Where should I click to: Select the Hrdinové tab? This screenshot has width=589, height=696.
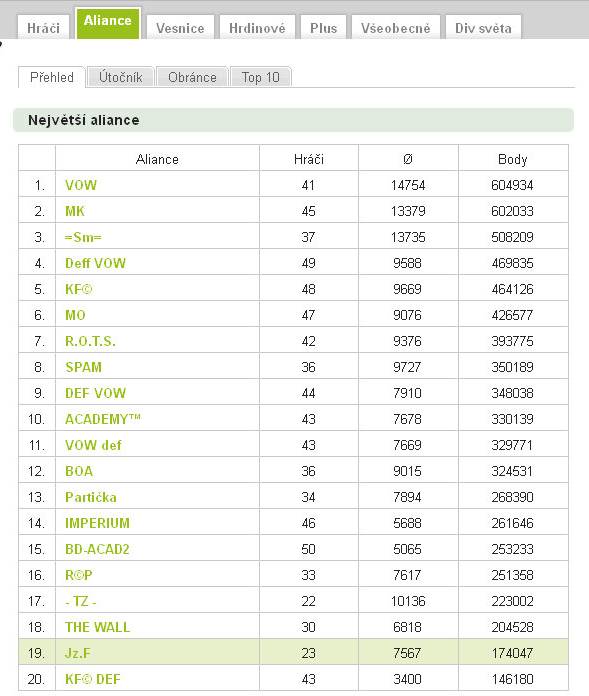click(x=257, y=28)
